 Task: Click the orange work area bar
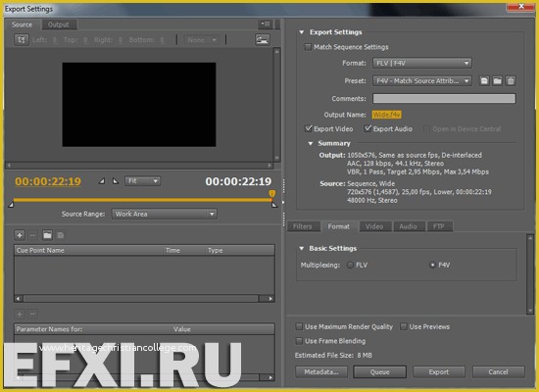click(x=142, y=200)
